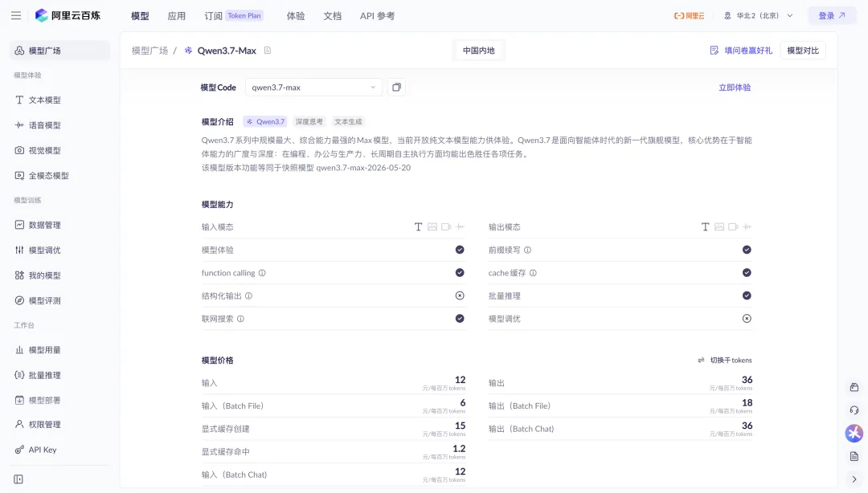The height and width of the screenshot is (493, 868).
Task: Click the 阿里云百炼 logo
Action: pos(68,15)
